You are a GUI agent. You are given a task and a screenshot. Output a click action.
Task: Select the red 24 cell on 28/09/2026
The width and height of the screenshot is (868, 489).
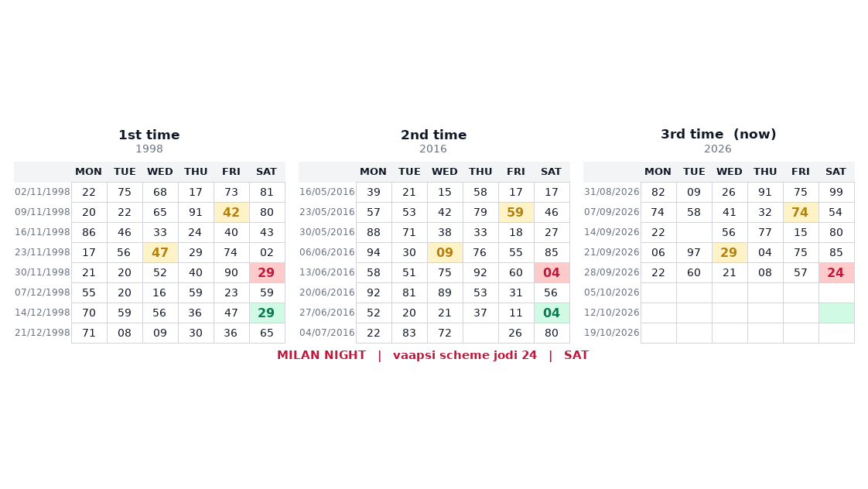836,272
